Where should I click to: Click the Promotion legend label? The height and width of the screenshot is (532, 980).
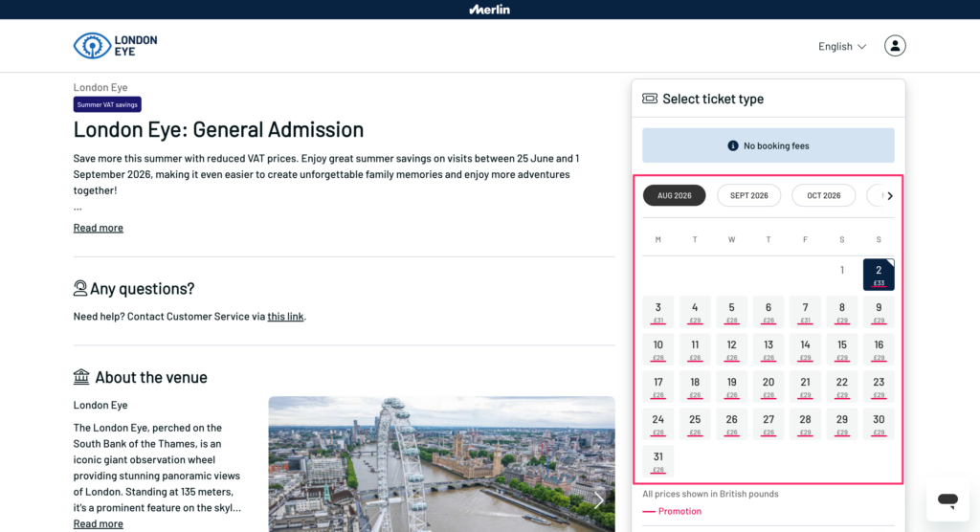pos(679,511)
